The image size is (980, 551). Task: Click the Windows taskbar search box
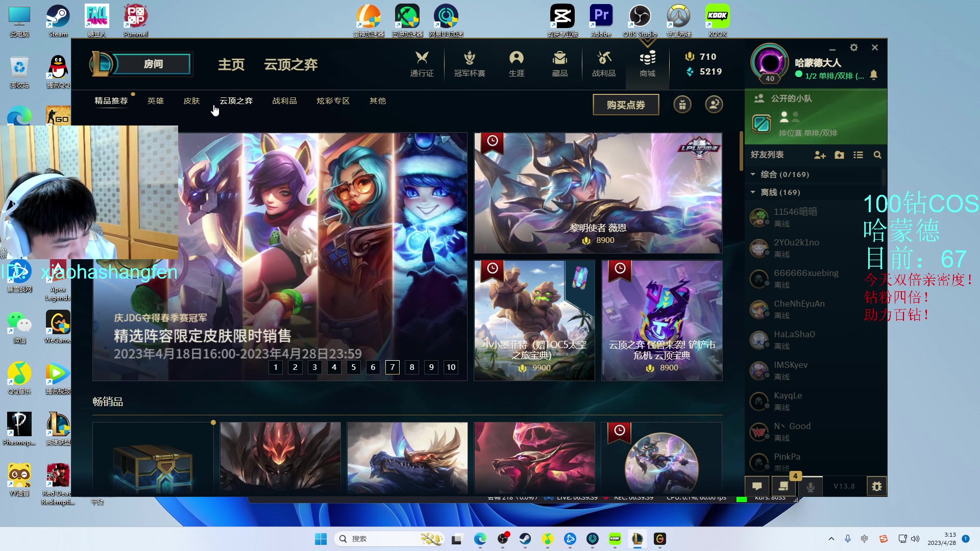389,539
